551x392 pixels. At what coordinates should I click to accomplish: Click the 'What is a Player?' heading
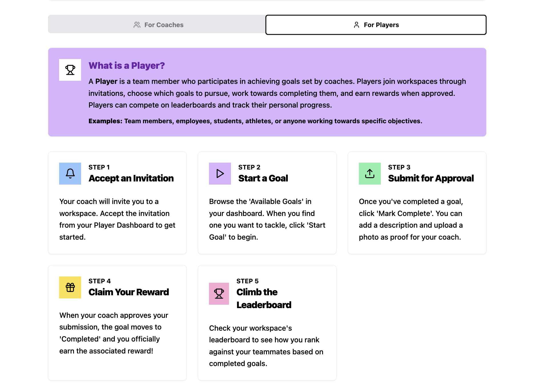pos(126,66)
